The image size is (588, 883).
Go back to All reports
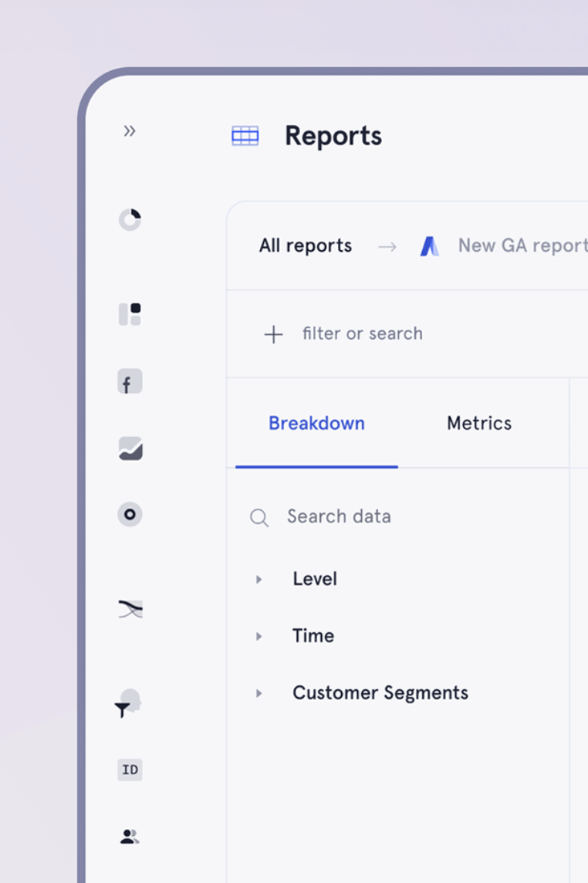pyautogui.click(x=306, y=246)
